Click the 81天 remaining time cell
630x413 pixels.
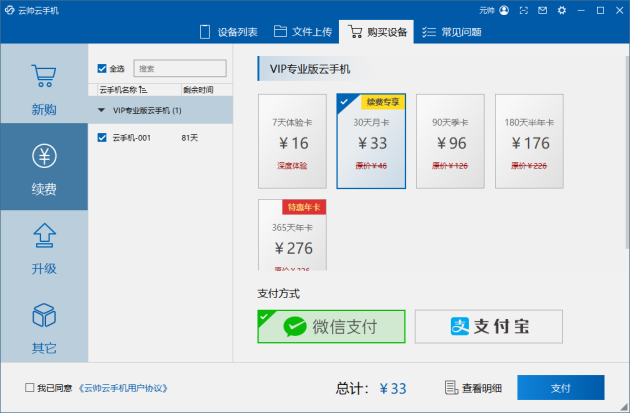pos(190,138)
